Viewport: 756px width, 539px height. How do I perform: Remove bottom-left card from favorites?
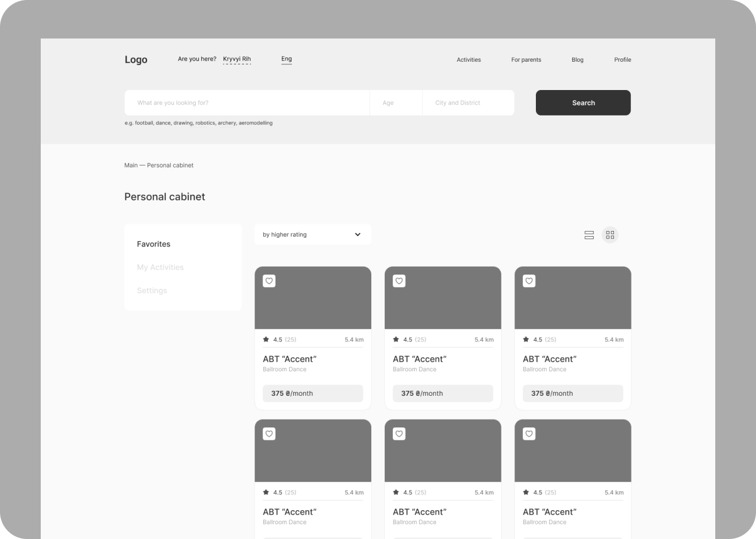coord(269,434)
